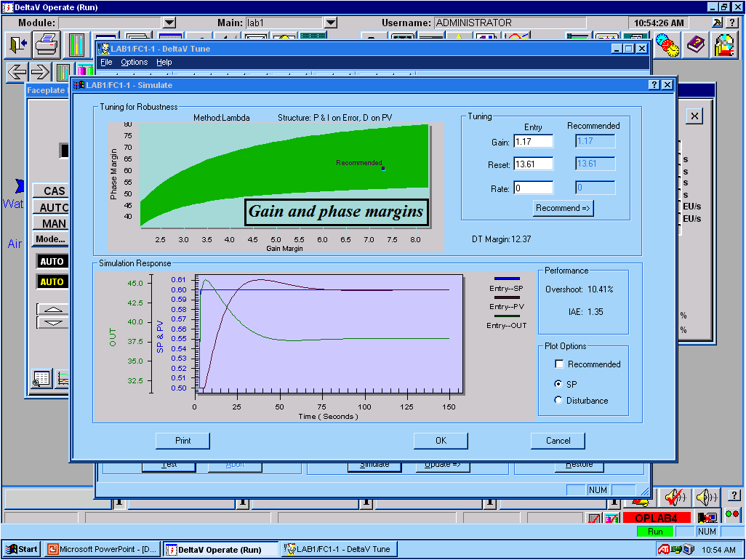
Task: Click the exit door icon in DeltaV toolbar
Action: click(18, 45)
